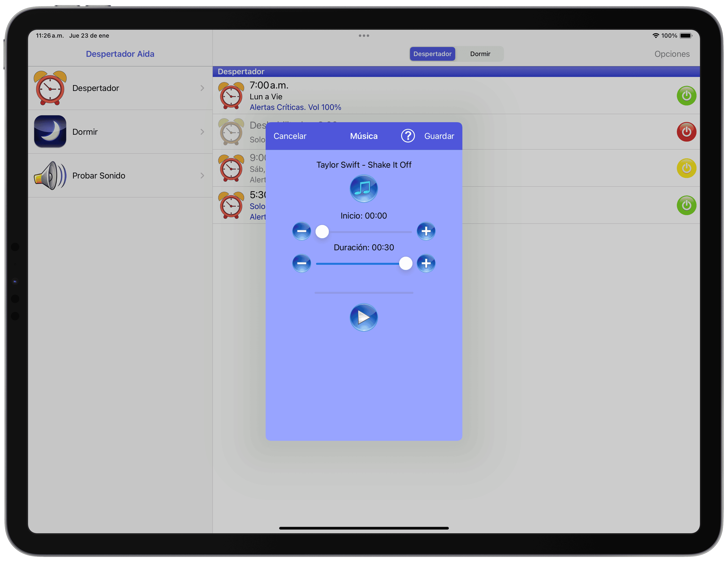Viewport: 728px width, 563px height.
Task: Open the help question mark icon
Action: pos(408,136)
